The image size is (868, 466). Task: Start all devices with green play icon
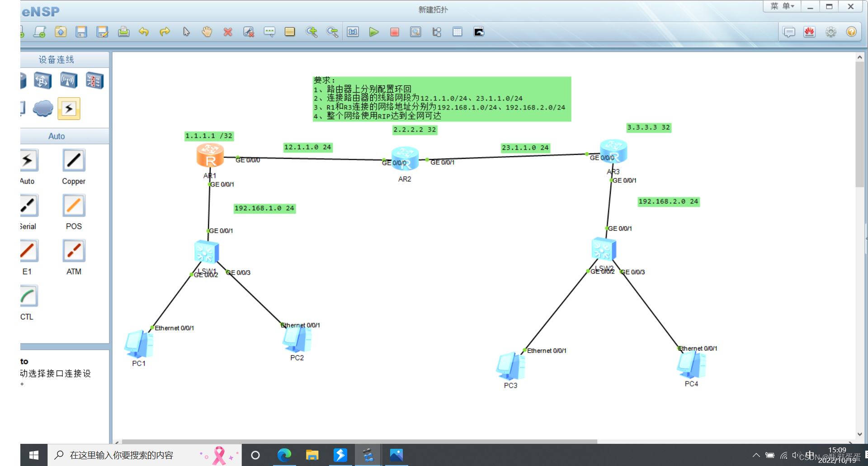(373, 32)
